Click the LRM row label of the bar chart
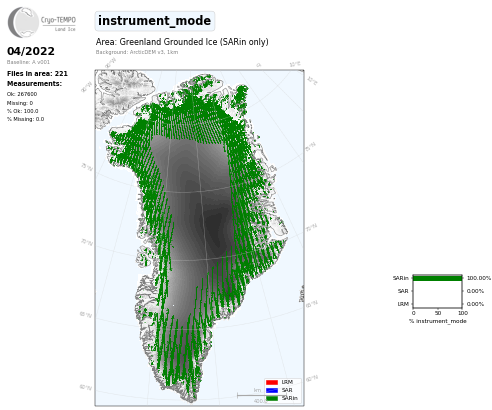492x410 pixels. click(403, 304)
